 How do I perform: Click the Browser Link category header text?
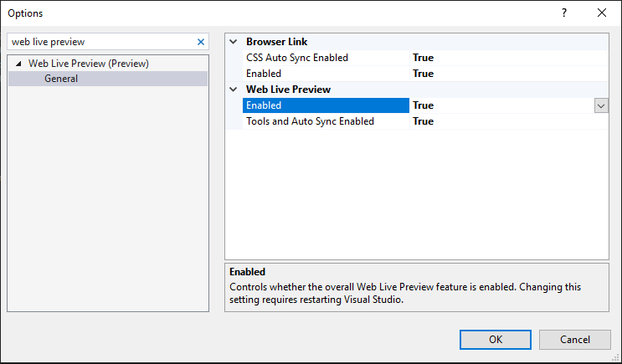coord(276,42)
